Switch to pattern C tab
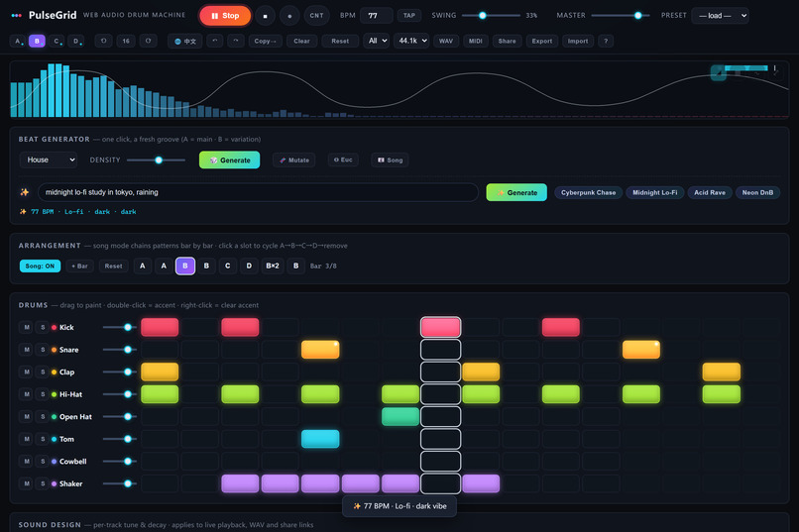799x532 pixels. (x=57, y=42)
